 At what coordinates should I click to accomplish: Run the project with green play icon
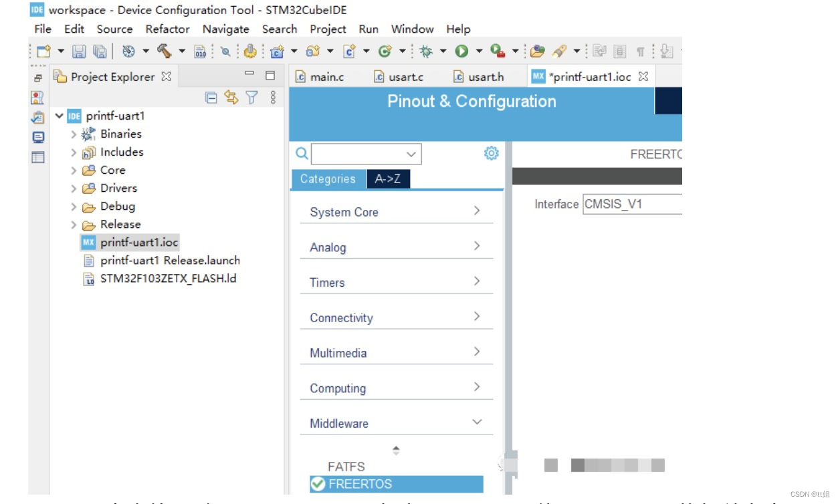(x=461, y=51)
